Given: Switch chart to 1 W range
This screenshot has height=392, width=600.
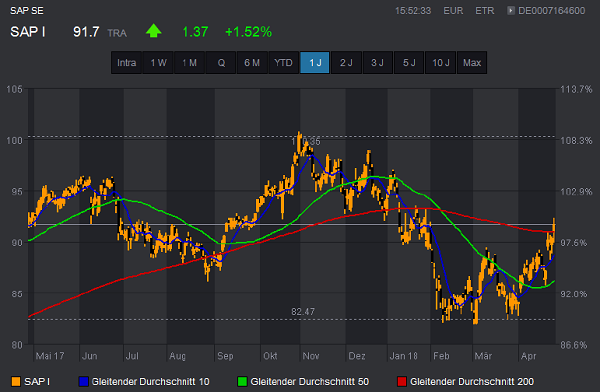Looking at the screenshot, I should click(158, 62).
